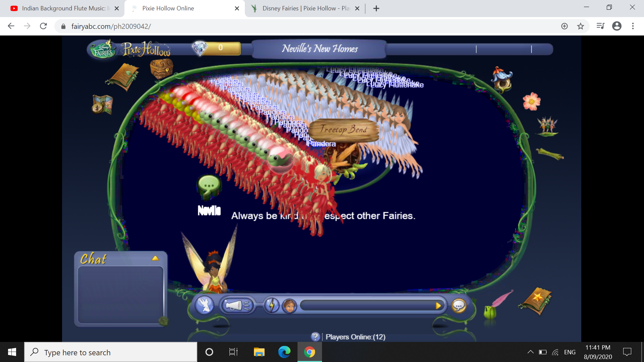Open Chrome's three-dot browser menu
Screen dimensions: 644x362
(633, 26)
